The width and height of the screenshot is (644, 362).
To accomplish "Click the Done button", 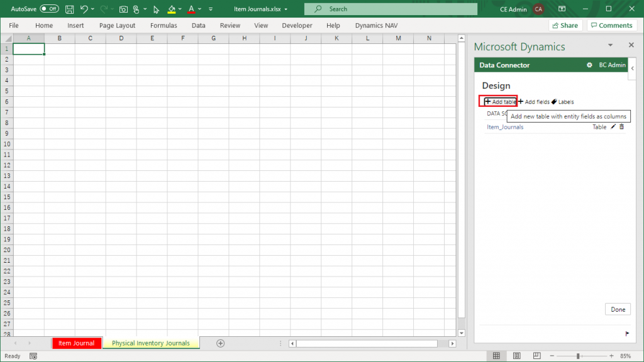I will [x=618, y=309].
